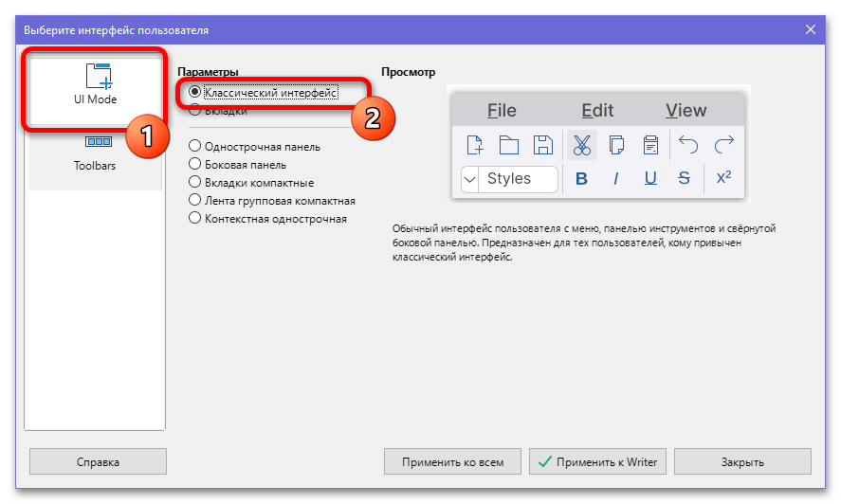The image size is (841, 504).
Task: Click View menu in the preview image
Action: tap(686, 111)
